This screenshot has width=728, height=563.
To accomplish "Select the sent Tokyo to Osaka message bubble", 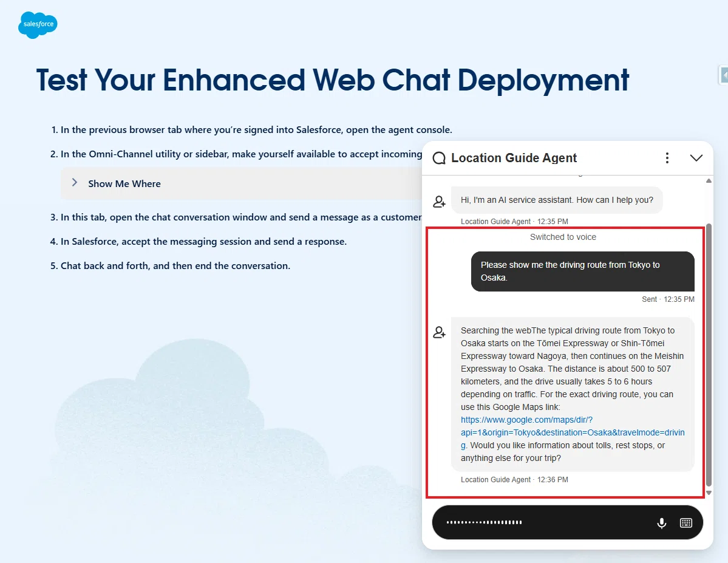I will pos(583,271).
